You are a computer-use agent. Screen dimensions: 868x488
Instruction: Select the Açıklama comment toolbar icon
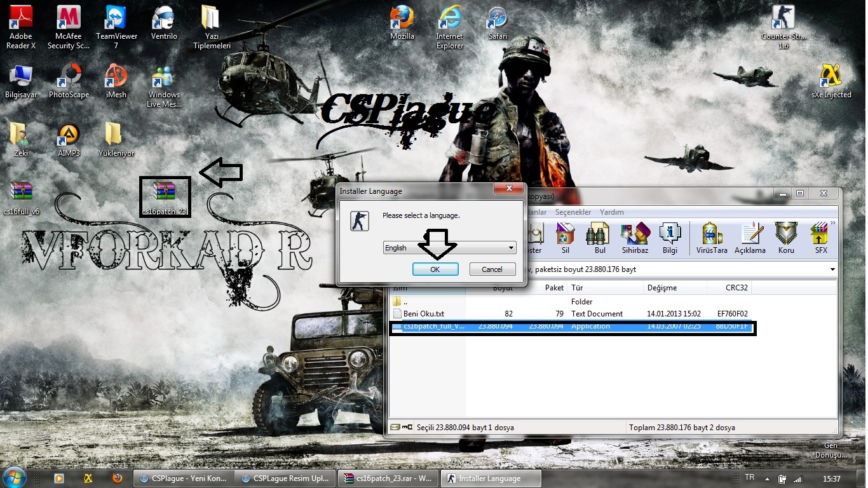[750, 238]
